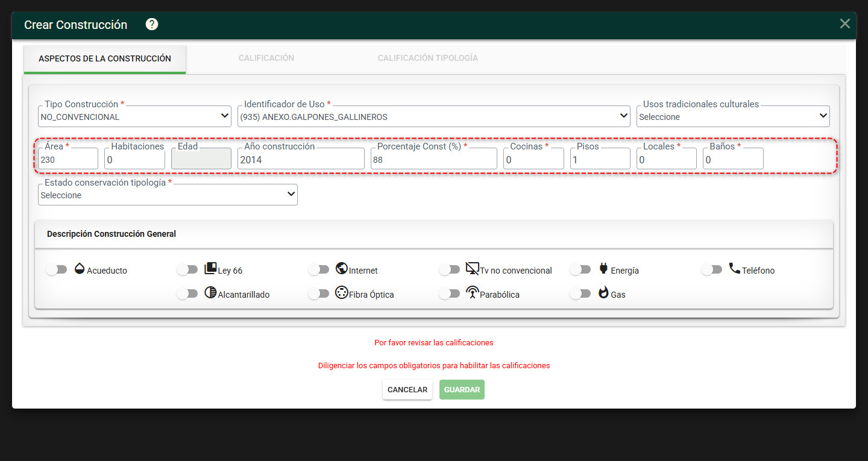Toggle the Alcantarillado switch on
The height and width of the screenshot is (461, 868).
(187, 294)
